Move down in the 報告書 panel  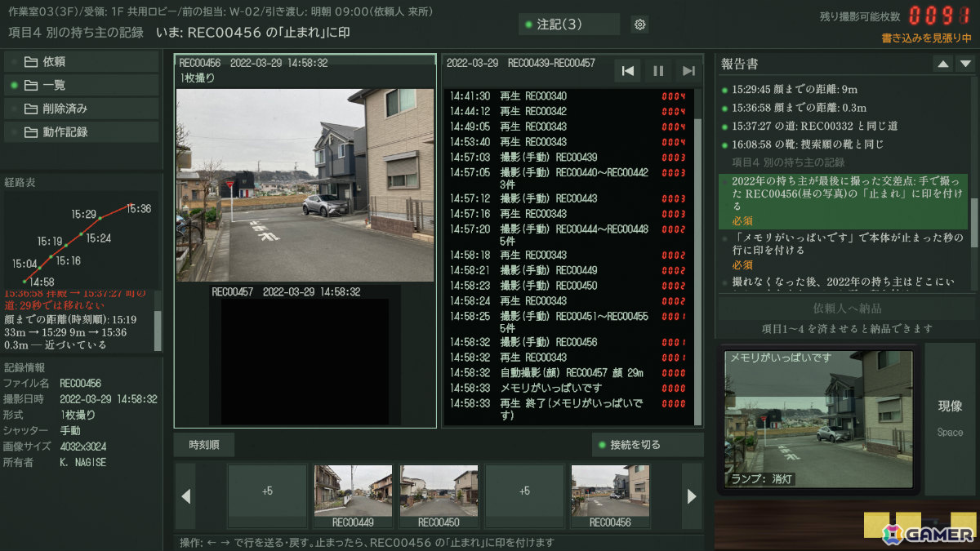[965, 64]
